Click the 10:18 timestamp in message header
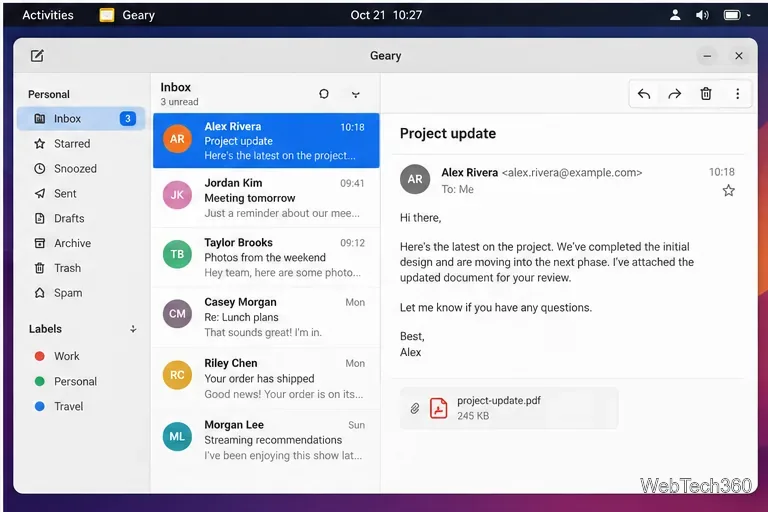This screenshot has width=768, height=512. (721, 172)
